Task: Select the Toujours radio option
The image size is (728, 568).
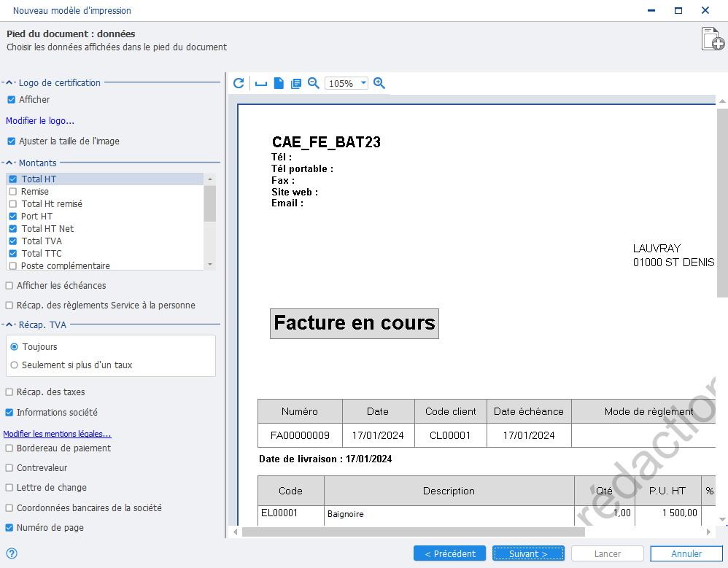Action: [15, 346]
